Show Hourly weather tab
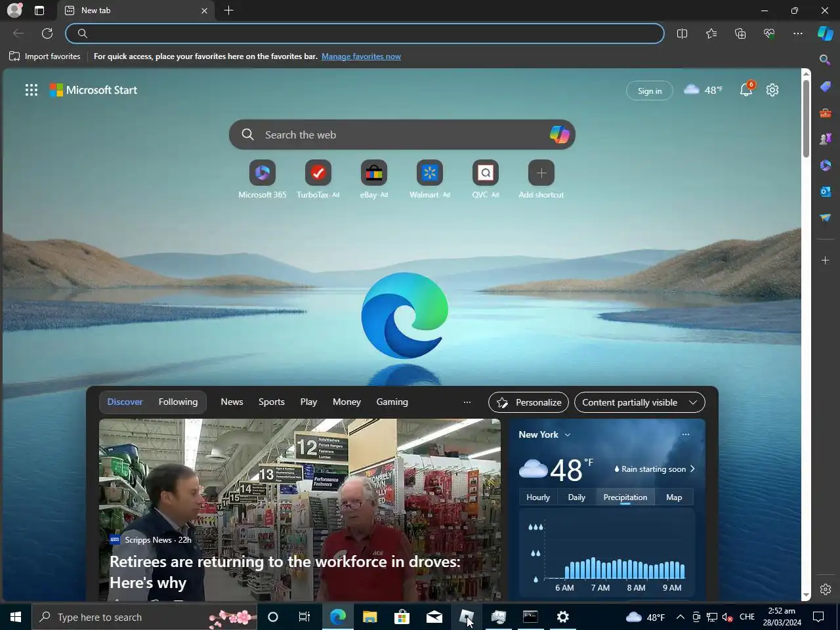Image resolution: width=840 pixels, height=630 pixels. [x=537, y=497]
